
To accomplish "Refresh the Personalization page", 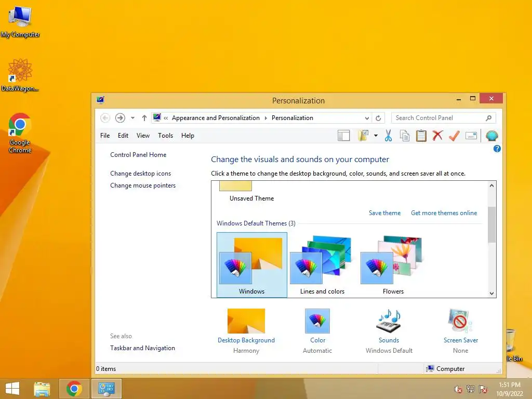I will [x=378, y=118].
